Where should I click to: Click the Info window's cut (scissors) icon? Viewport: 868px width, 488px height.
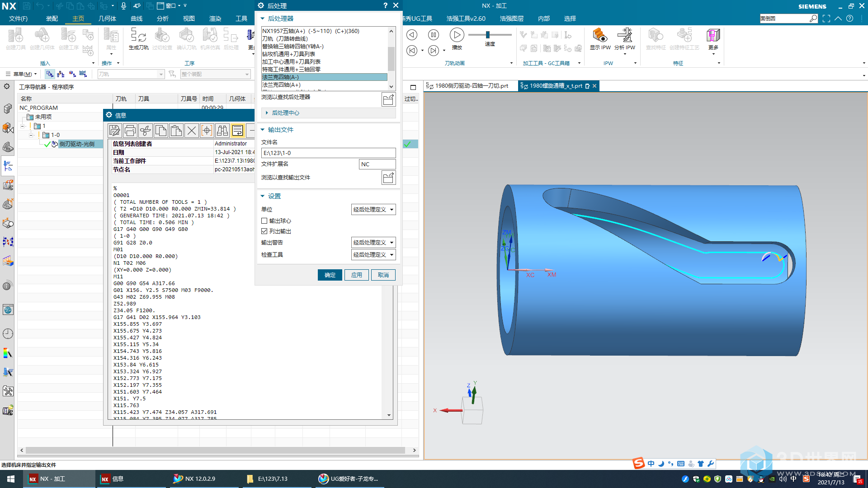[146, 131]
